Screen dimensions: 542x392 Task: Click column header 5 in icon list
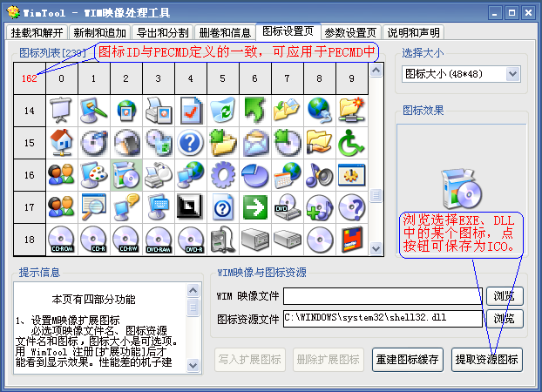[x=223, y=78]
